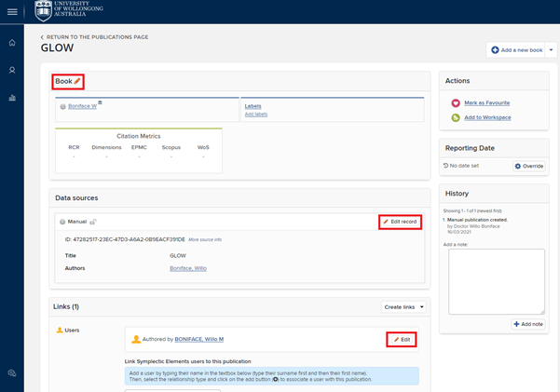
Task: Click the gear icon on Override
Action: point(518,166)
